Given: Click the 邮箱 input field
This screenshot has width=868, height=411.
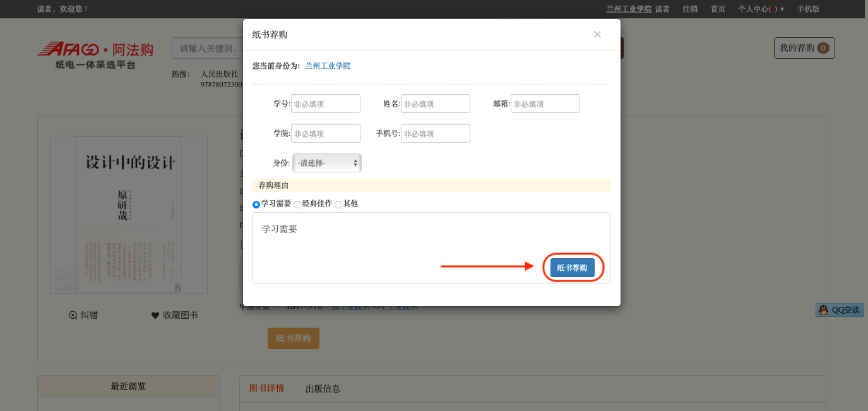Looking at the screenshot, I should pyautogui.click(x=545, y=104).
